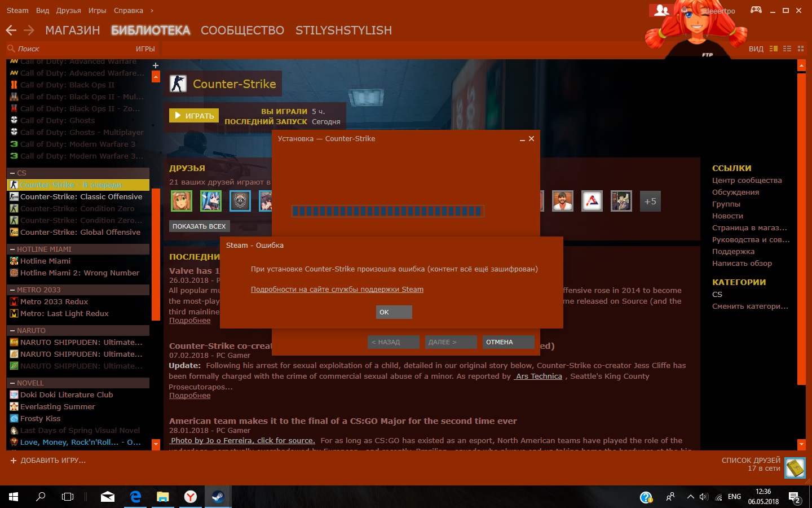Open Yandex browser from the taskbar

point(191,497)
